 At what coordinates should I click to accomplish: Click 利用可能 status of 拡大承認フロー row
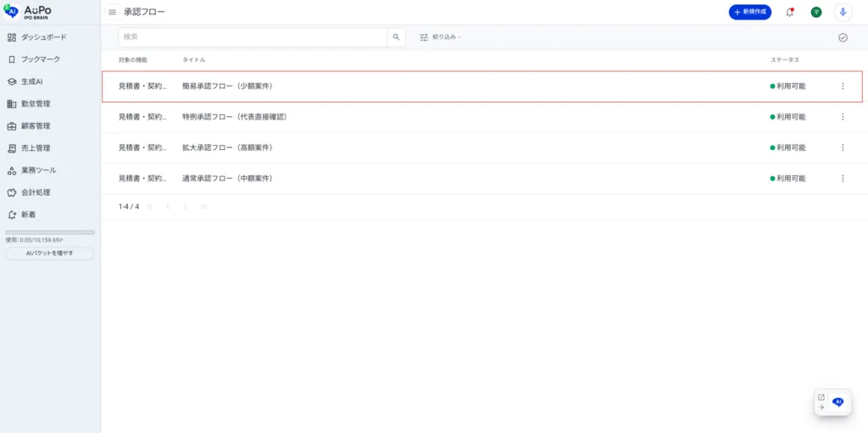click(x=787, y=147)
